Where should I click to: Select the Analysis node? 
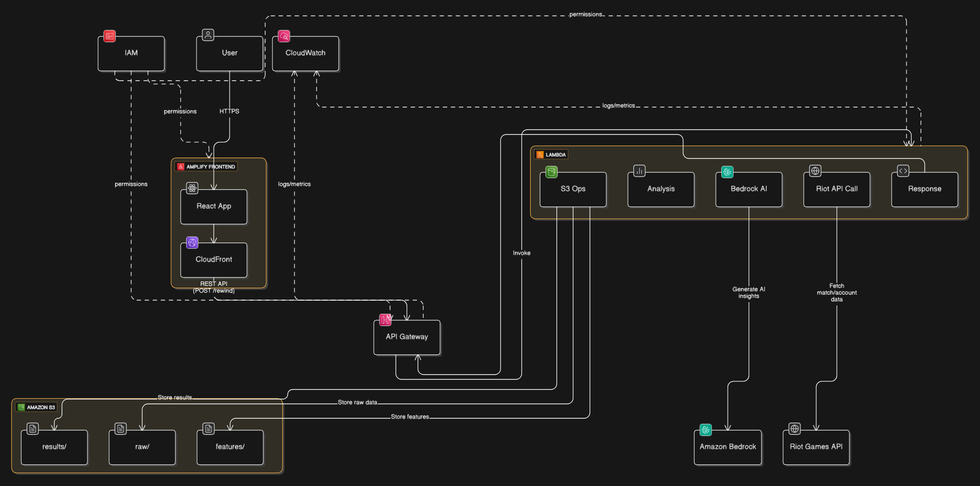click(x=661, y=189)
